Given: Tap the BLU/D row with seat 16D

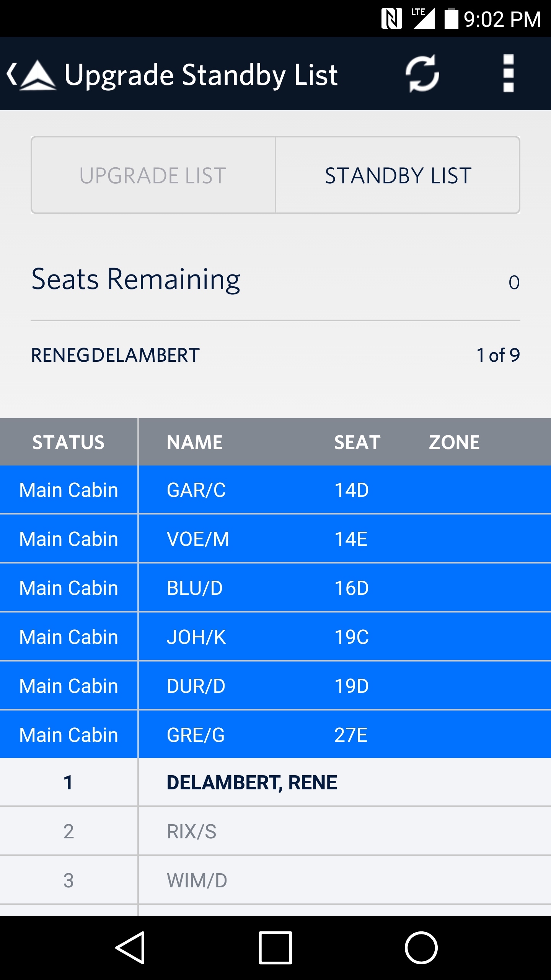Looking at the screenshot, I should coord(275,588).
